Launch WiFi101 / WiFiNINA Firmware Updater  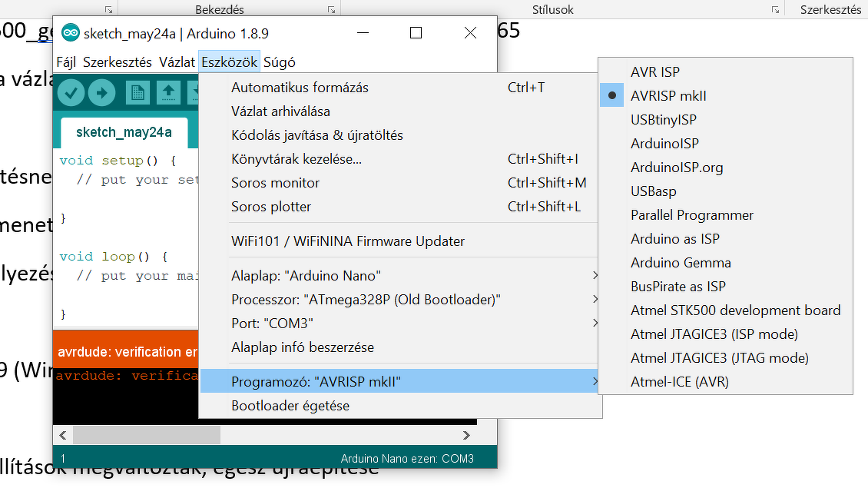click(x=399, y=241)
